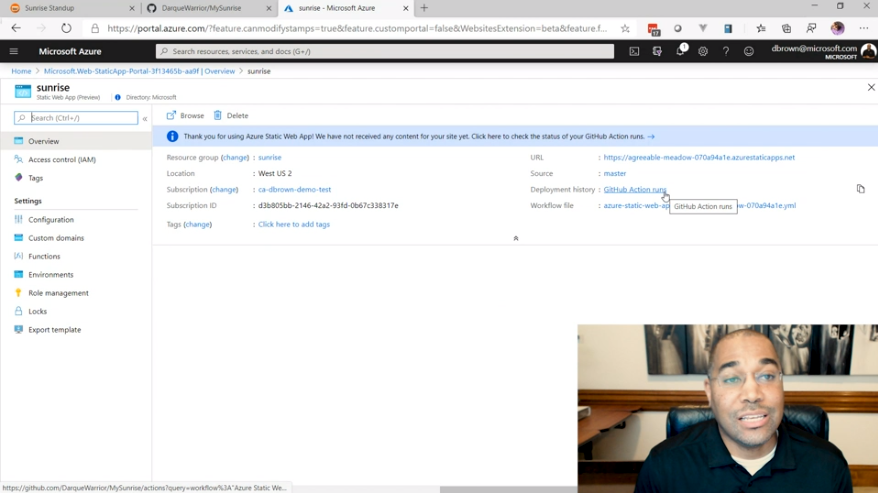Click Delete in the command bar
Image resolution: width=878 pixels, height=493 pixels.
point(231,115)
